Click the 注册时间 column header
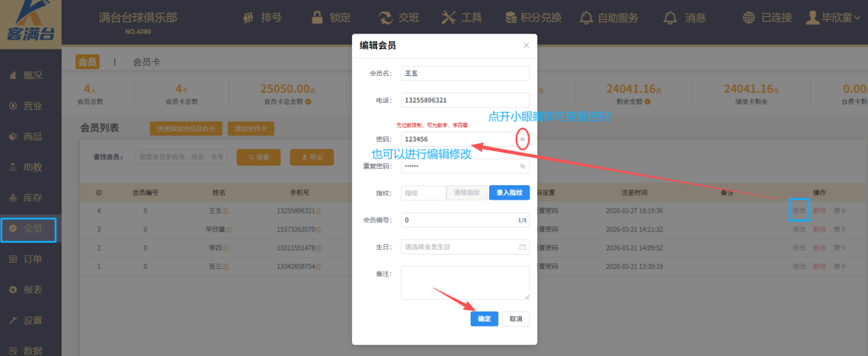This screenshot has width=868, height=356. [634, 193]
